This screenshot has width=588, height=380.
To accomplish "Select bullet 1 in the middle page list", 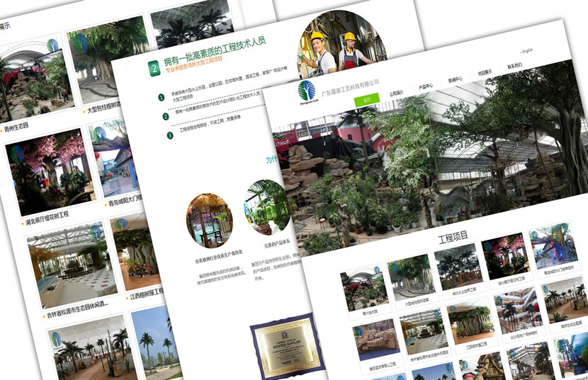I will [x=162, y=98].
